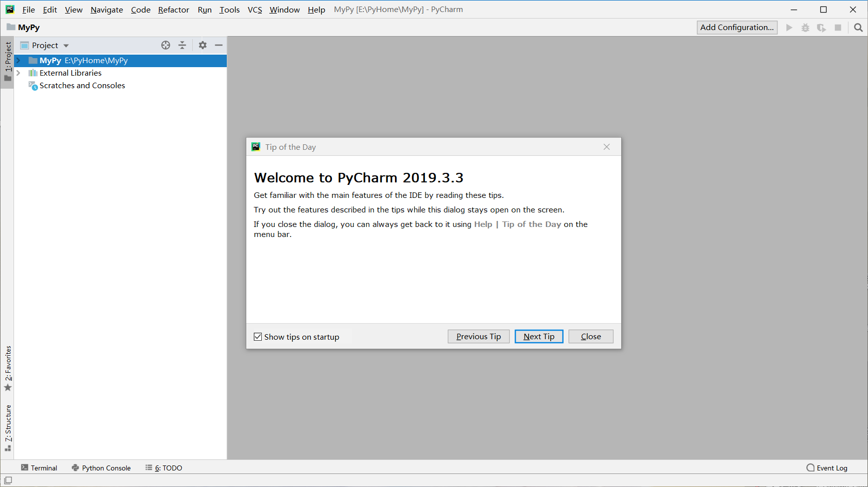Click Add Configuration... button
The width and height of the screenshot is (868, 487).
(x=737, y=28)
